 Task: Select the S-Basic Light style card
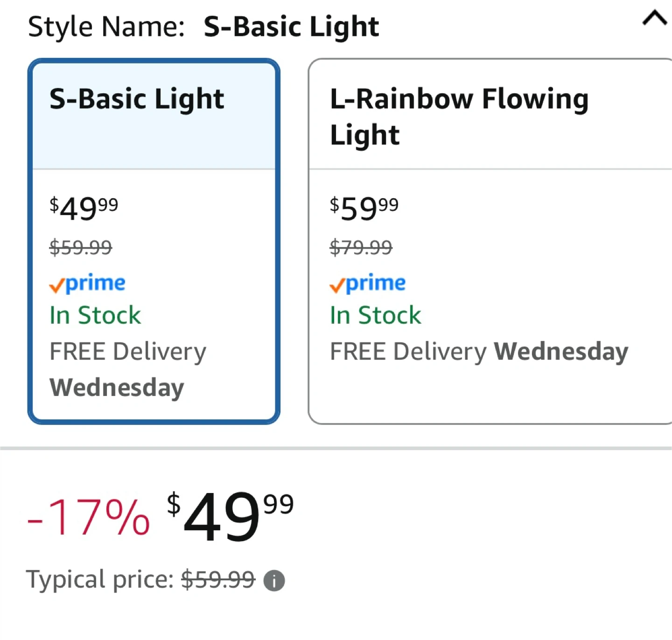(x=154, y=241)
